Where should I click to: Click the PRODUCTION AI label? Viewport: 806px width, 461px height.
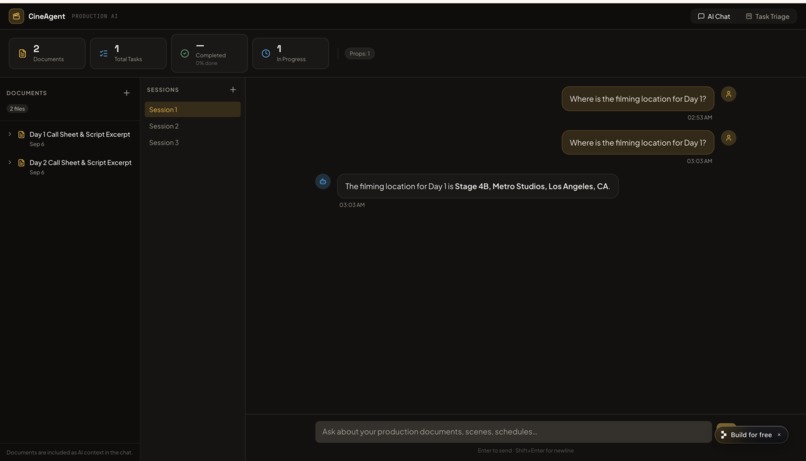[x=95, y=16]
